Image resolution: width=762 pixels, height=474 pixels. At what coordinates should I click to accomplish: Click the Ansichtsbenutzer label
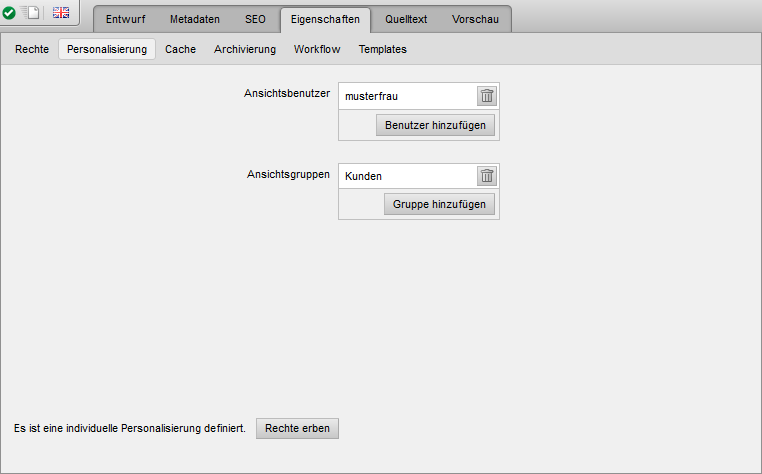pos(287,93)
